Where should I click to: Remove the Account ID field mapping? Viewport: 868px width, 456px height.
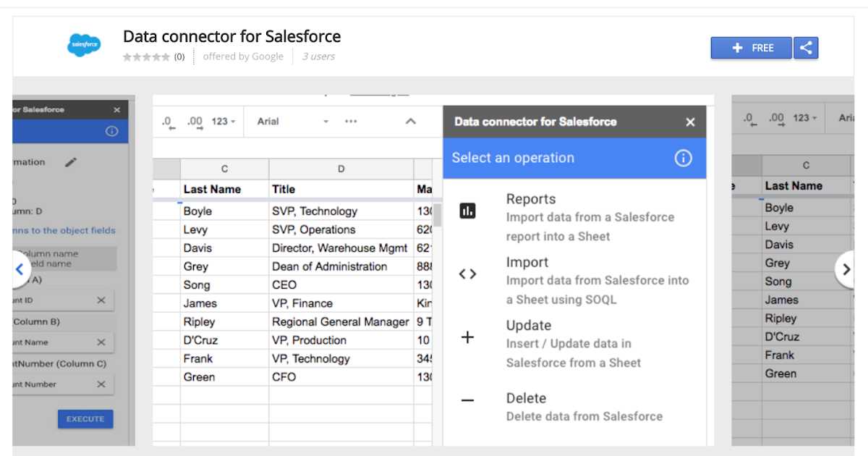tap(101, 300)
